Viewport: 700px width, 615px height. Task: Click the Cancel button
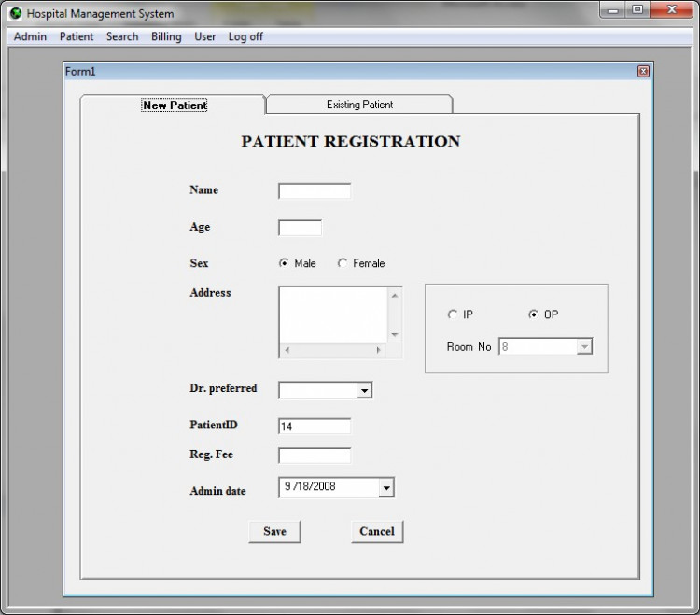pos(377,532)
